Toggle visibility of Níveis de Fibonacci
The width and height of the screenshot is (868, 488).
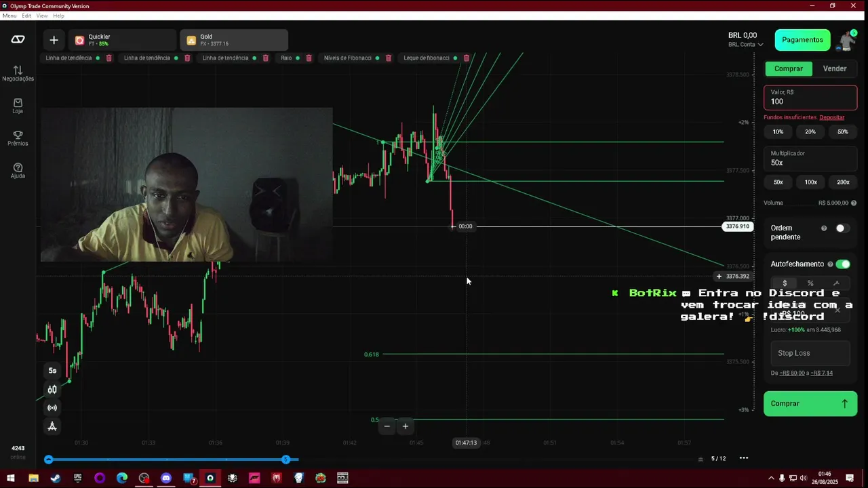click(378, 58)
